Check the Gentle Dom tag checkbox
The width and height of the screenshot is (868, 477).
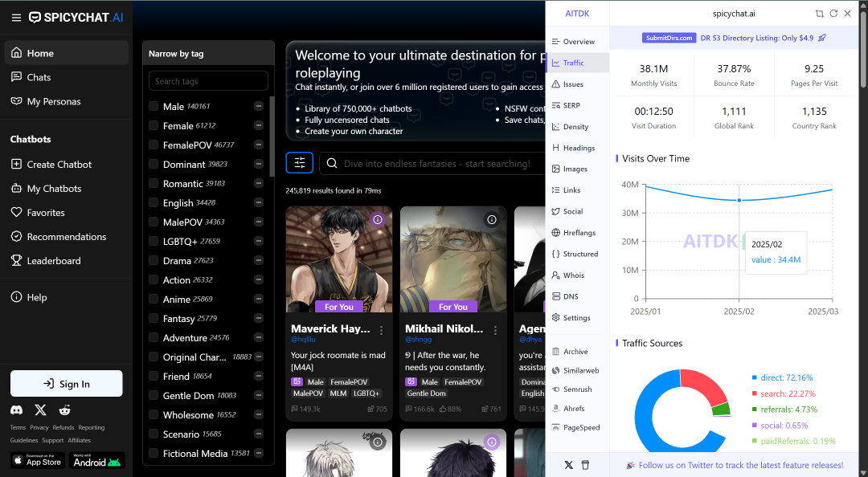(x=154, y=395)
